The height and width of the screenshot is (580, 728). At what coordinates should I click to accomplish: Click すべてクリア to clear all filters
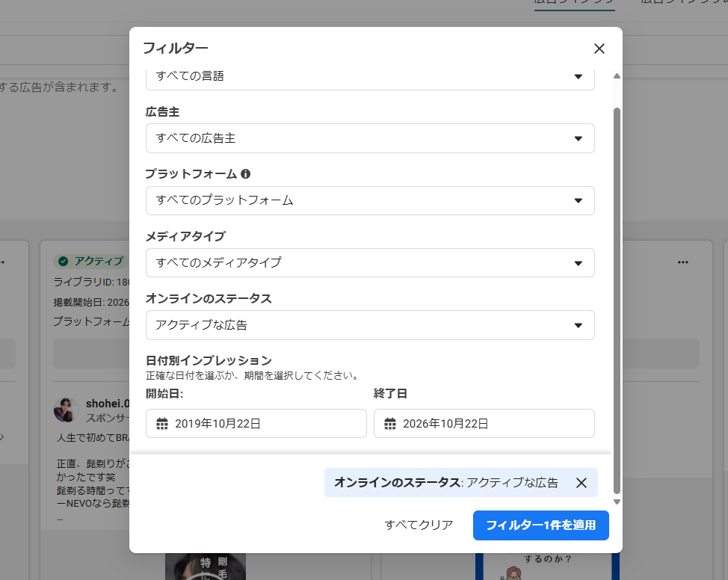click(x=419, y=525)
